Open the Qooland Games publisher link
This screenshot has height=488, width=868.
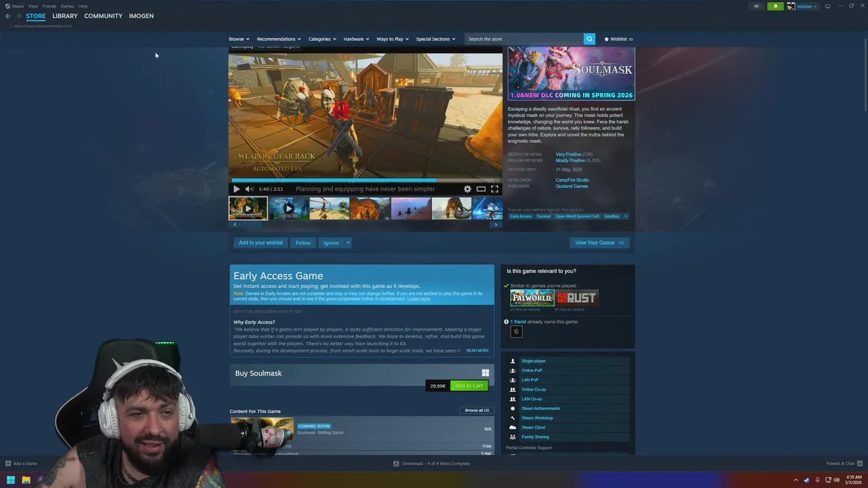572,186
